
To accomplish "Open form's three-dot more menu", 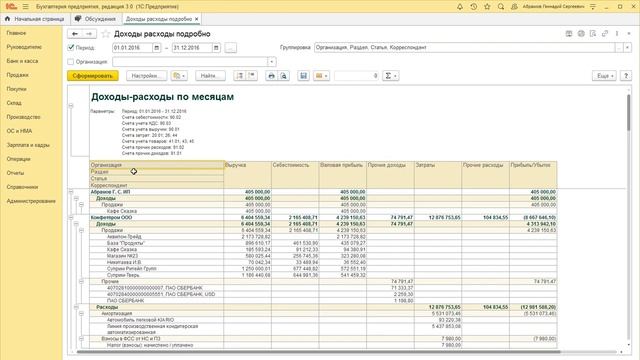I will pos(617,33).
